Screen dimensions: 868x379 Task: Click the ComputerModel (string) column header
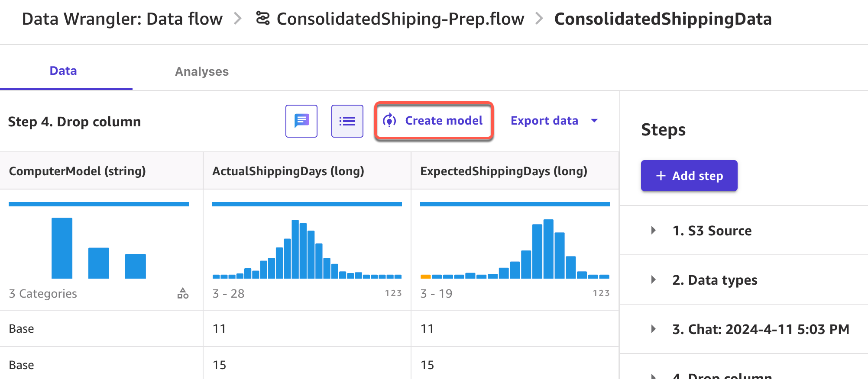point(78,171)
